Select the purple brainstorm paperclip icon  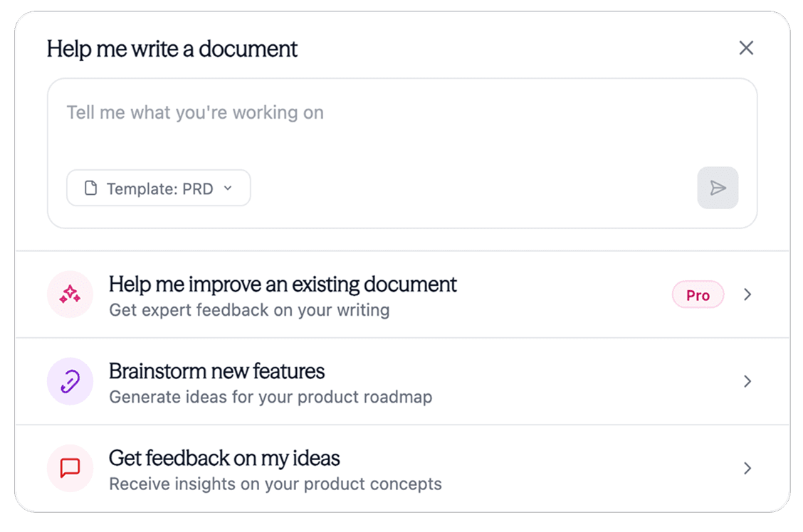pyautogui.click(x=70, y=381)
